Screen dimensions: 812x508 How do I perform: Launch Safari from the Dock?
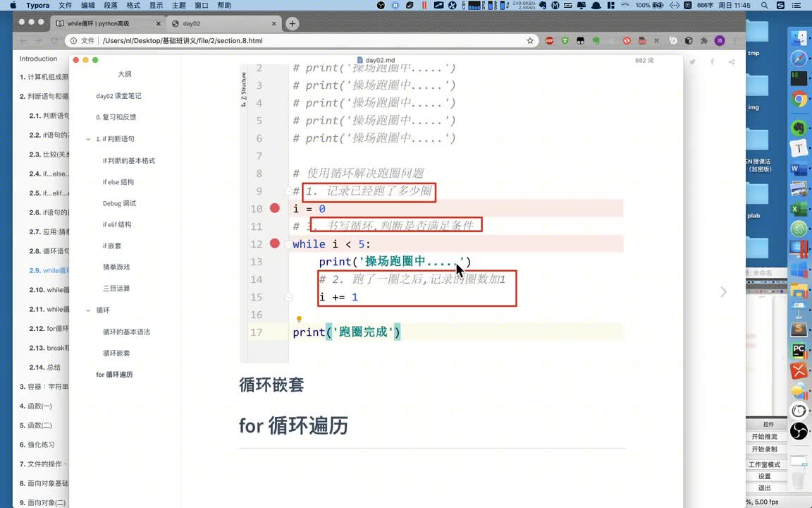pyautogui.click(x=799, y=58)
